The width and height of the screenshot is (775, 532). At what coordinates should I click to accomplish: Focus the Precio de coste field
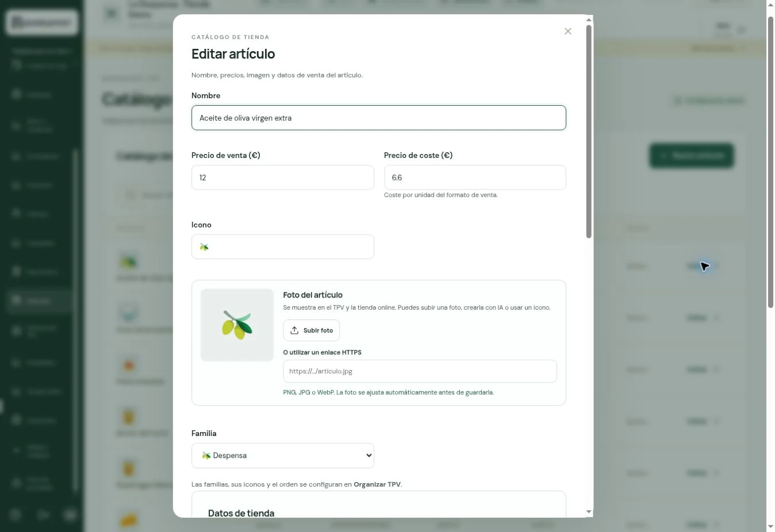(x=475, y=178)
